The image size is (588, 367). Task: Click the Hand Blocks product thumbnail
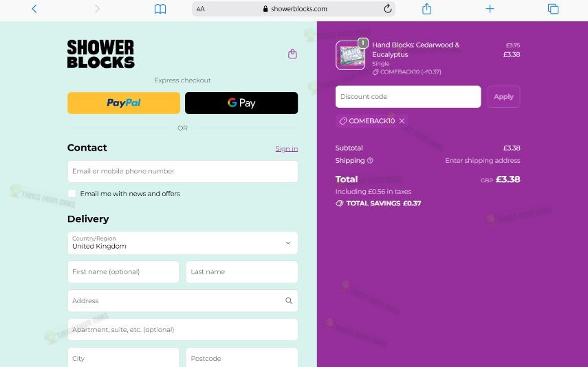pyautogui.click(x=350, y=56)
